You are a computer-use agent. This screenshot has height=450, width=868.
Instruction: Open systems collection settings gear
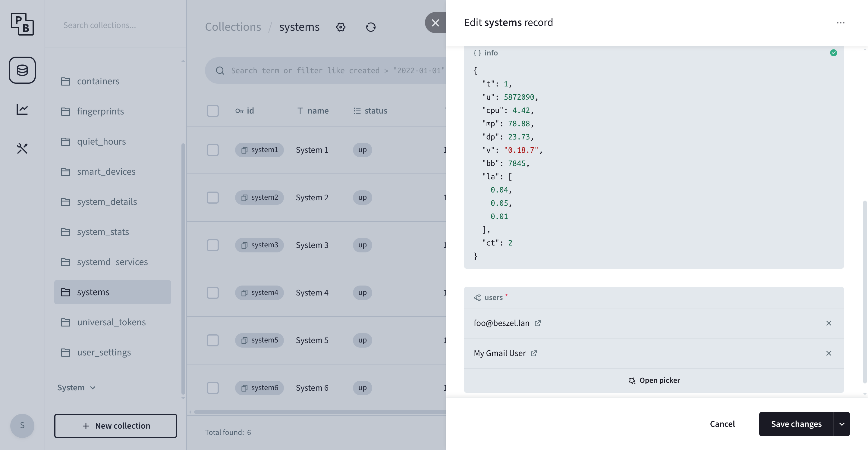341,27
